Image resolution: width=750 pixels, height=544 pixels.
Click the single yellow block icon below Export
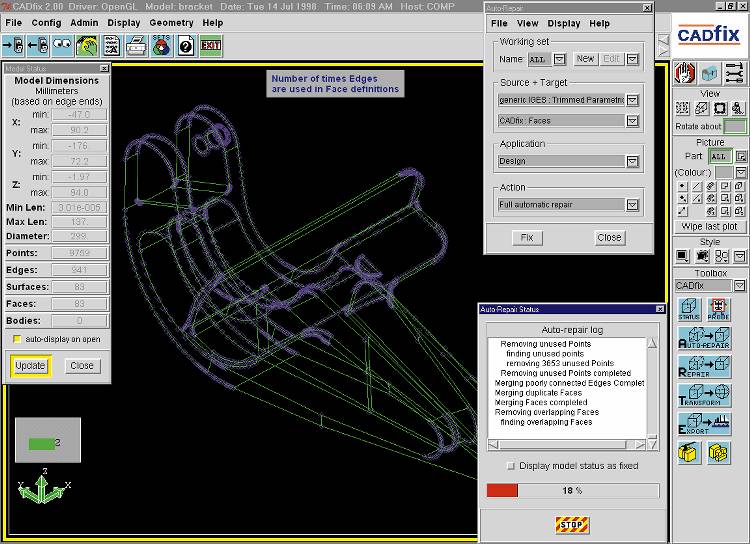pos(689,453)
